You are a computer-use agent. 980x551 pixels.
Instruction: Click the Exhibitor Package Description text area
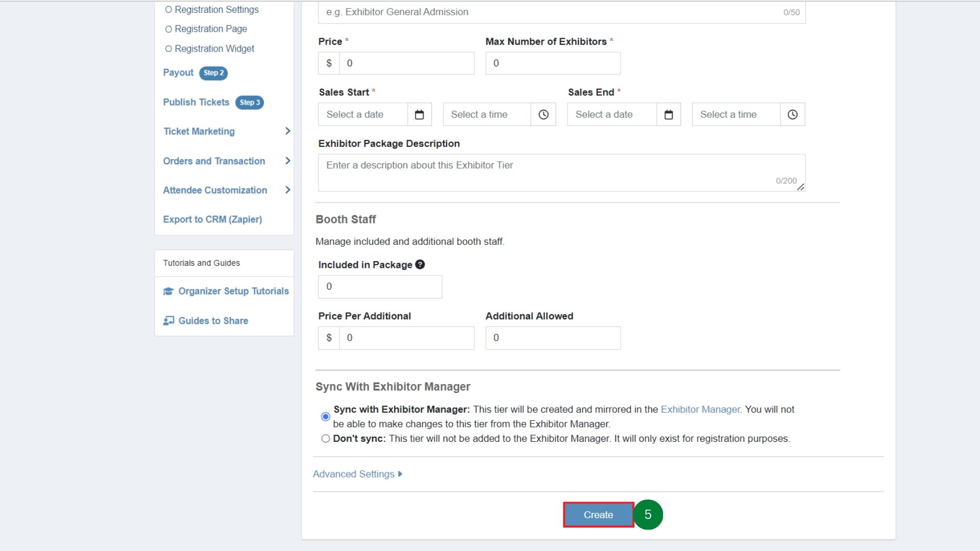click(x=560, y=172)
